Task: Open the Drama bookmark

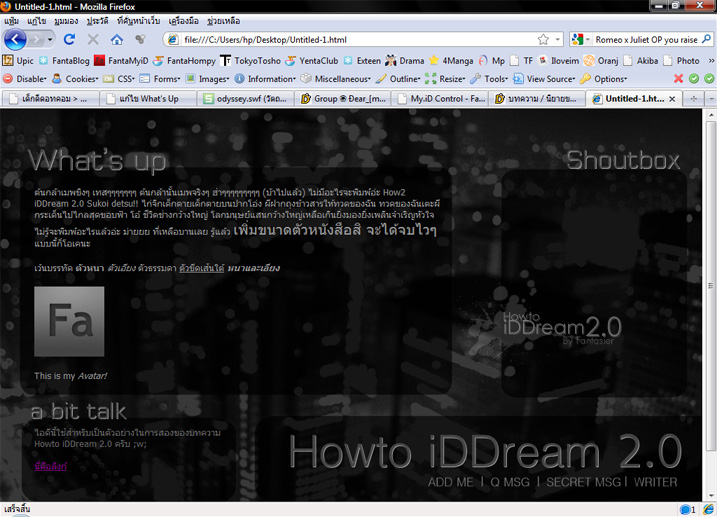Action: [405, 61]
